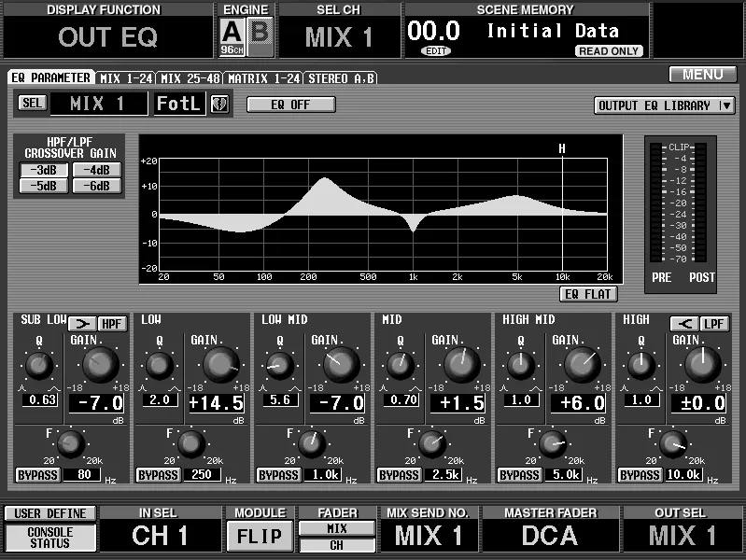Click the MIX 1 channel select field
The width and height of the screenshot is (746, 560).
[99, 104]
